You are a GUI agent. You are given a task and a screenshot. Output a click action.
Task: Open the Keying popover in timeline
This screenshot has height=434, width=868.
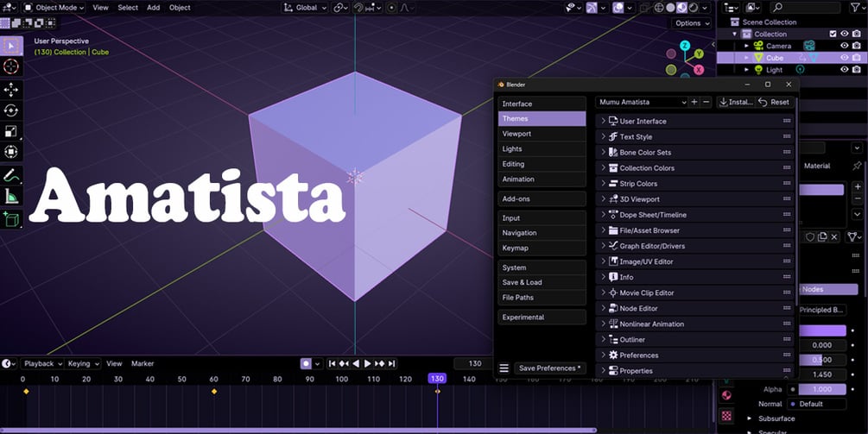83,363
